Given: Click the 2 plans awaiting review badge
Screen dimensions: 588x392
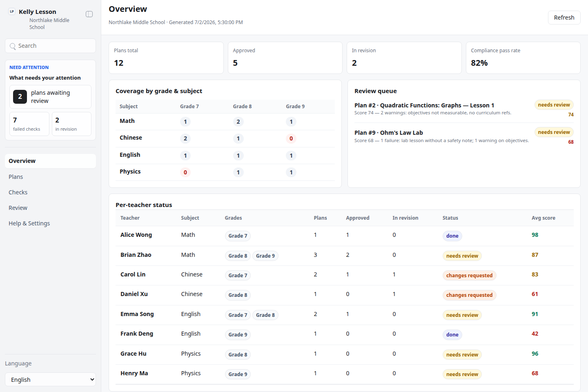Looking at the screenshot, I should (x=20, y=97).
